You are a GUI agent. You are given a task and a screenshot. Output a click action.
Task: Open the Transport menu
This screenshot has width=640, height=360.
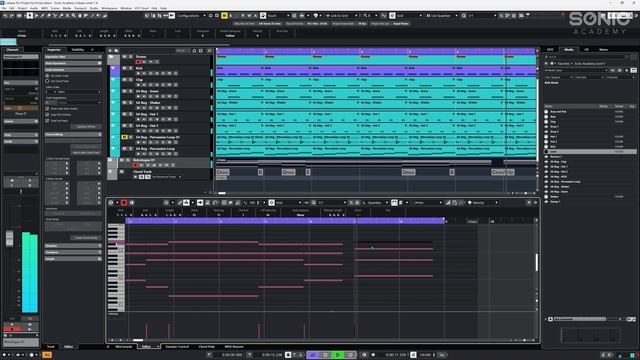pos(80,8)
